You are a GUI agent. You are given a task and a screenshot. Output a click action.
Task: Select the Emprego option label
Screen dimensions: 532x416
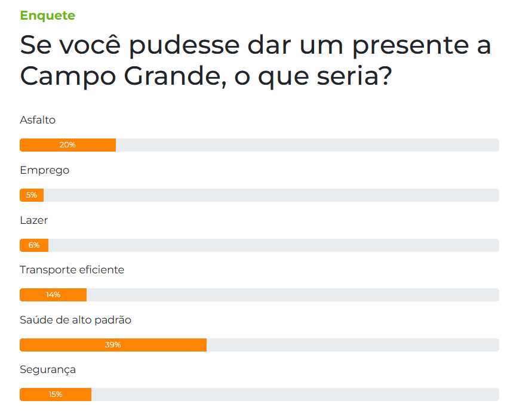44,170
